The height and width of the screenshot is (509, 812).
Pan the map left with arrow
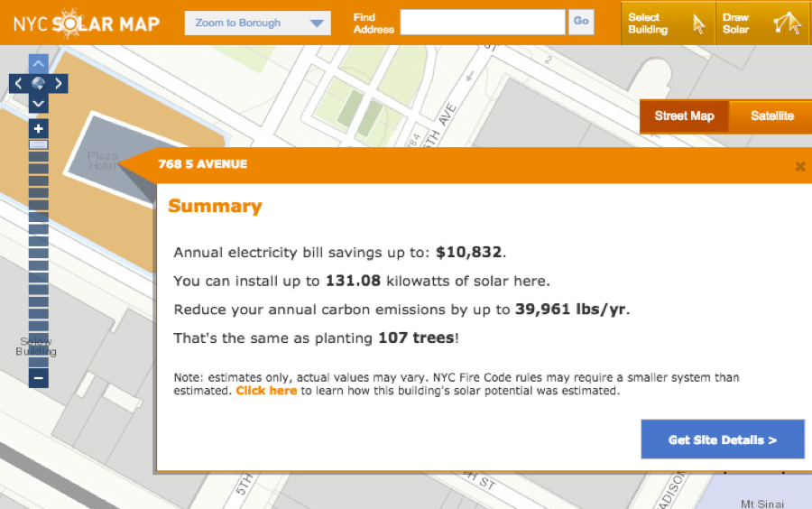[x=17, y=84]
